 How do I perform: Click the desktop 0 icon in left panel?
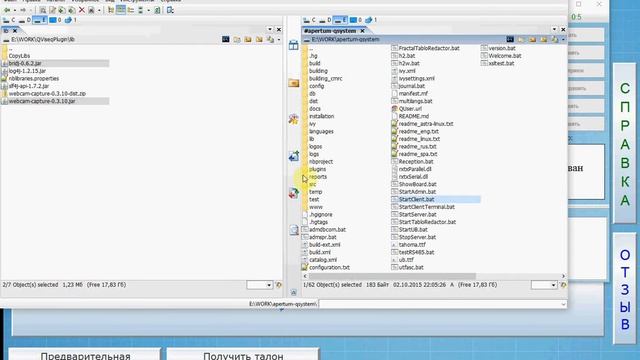tap(55, 20)
